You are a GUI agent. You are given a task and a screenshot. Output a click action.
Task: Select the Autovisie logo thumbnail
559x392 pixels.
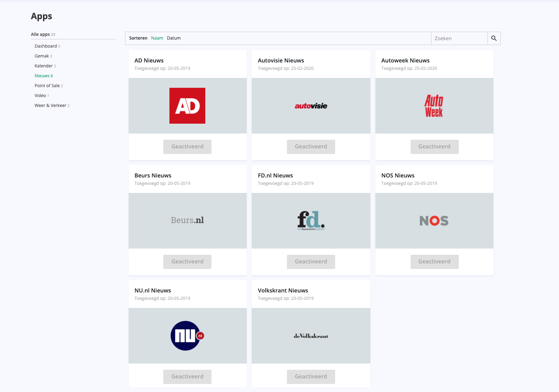[x=311, y=105]
